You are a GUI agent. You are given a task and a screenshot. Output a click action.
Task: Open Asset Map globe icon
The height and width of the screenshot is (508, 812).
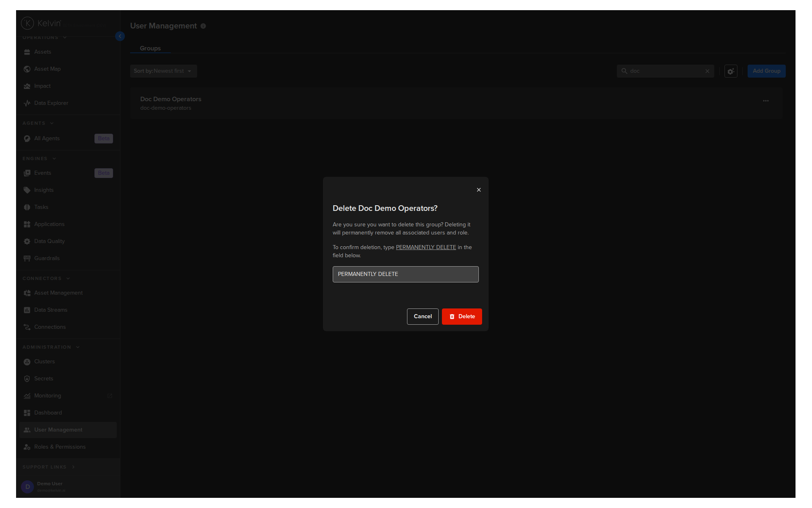(x=27, y=69)
